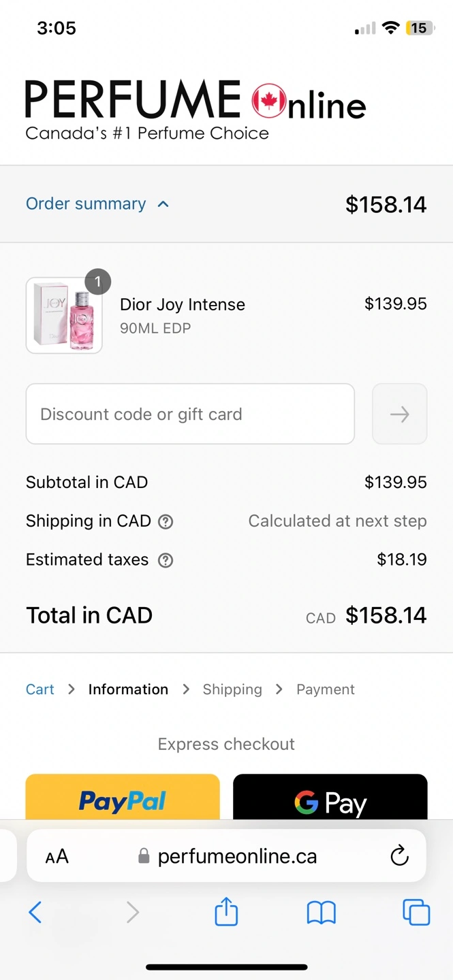
Task: Focus the Discount code or gift card field
Action: coord(190,414)
